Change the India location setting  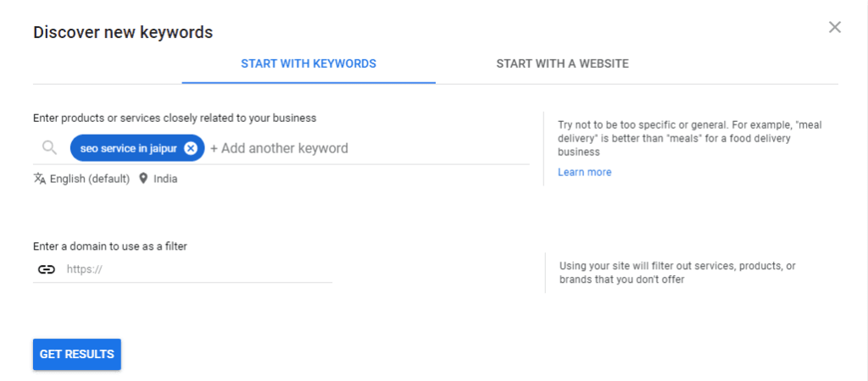[165, 179]
